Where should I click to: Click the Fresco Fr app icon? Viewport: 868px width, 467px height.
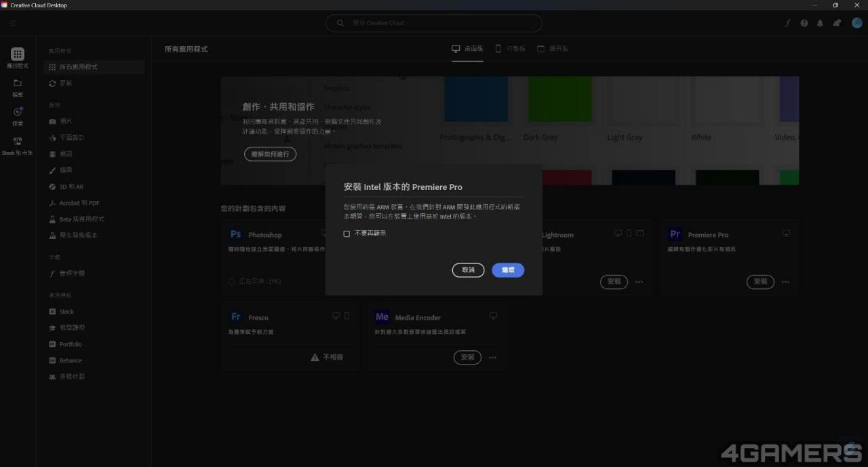coord(235,317)
